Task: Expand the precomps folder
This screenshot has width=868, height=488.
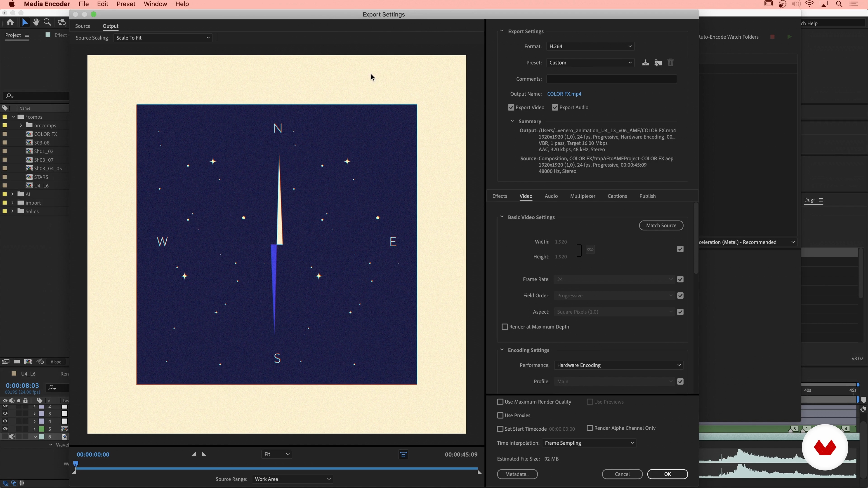Action: (x=21, y=125)
